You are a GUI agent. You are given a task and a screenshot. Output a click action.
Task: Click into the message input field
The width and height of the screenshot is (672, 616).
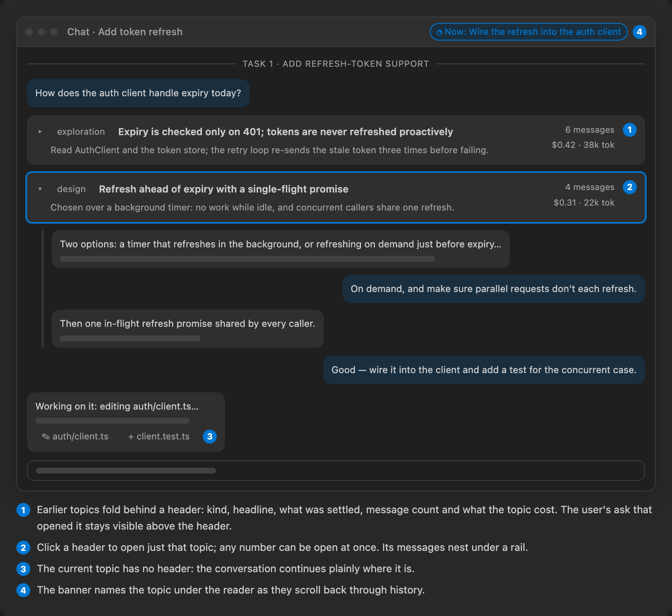336,471
